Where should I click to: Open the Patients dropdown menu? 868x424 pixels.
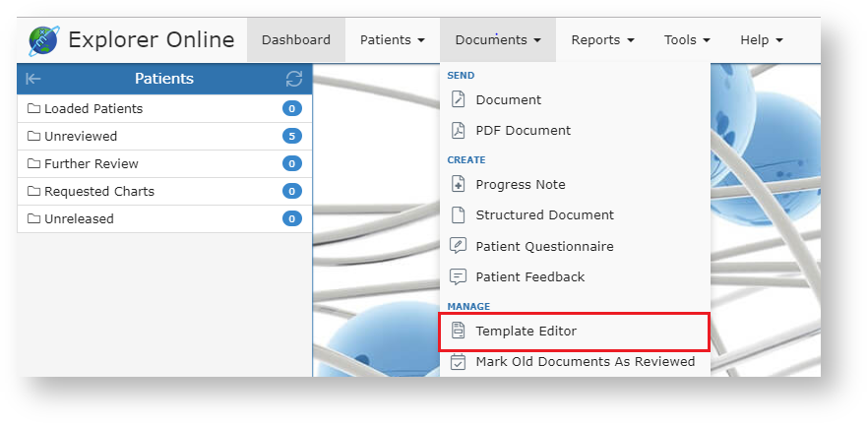pyautogui.click(x=392, y=40)
